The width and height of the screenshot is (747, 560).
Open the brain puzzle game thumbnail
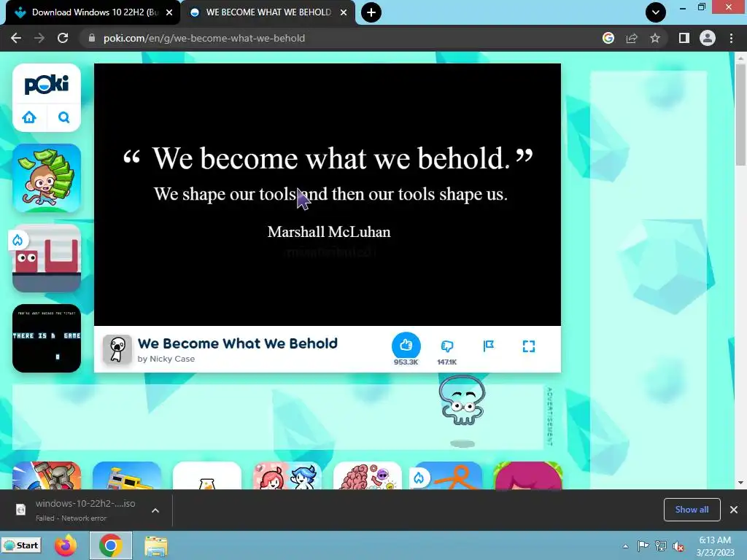(368, 475)
